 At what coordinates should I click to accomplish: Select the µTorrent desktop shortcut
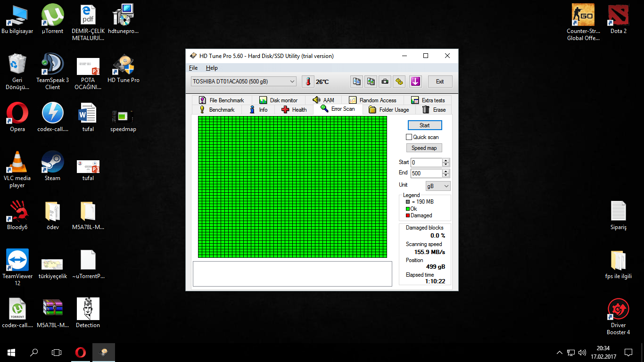tap(53, 19)
